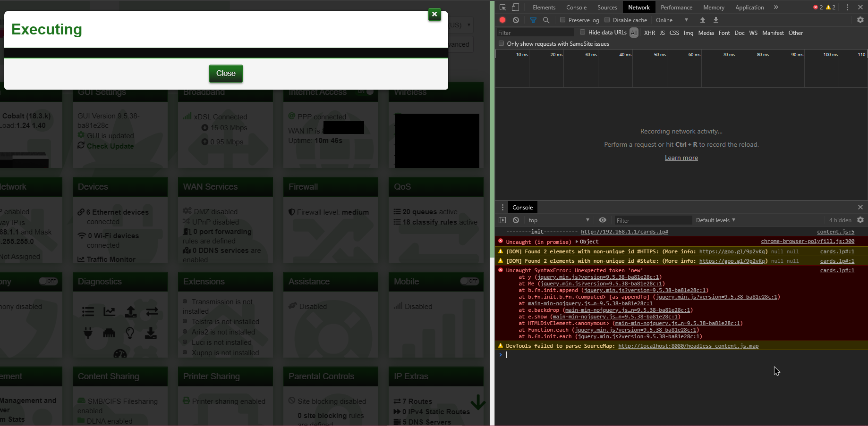Switch to the Performance tab in DevTools
The width and height of the screenshot is (868, 426).
pos(676,7)
